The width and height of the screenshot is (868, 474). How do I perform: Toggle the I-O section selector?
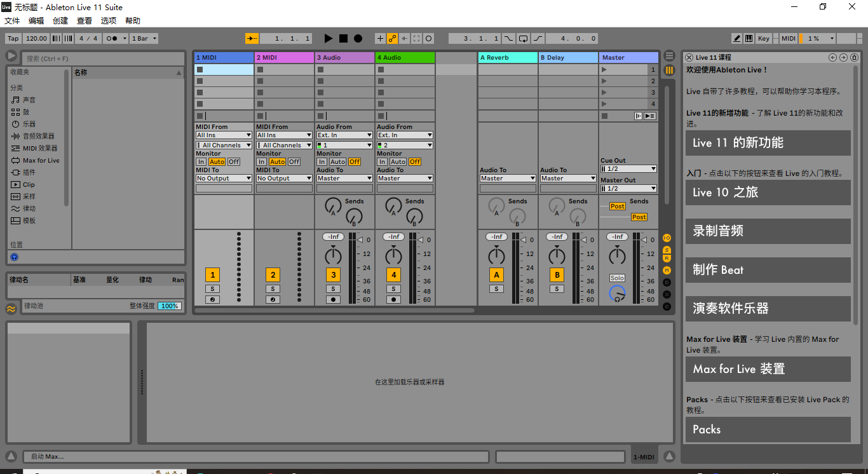(667, 238)
